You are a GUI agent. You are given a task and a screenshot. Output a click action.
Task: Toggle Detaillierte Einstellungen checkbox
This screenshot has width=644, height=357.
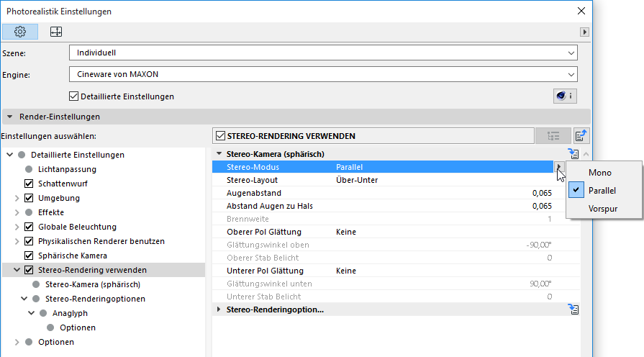pos(73,96)
